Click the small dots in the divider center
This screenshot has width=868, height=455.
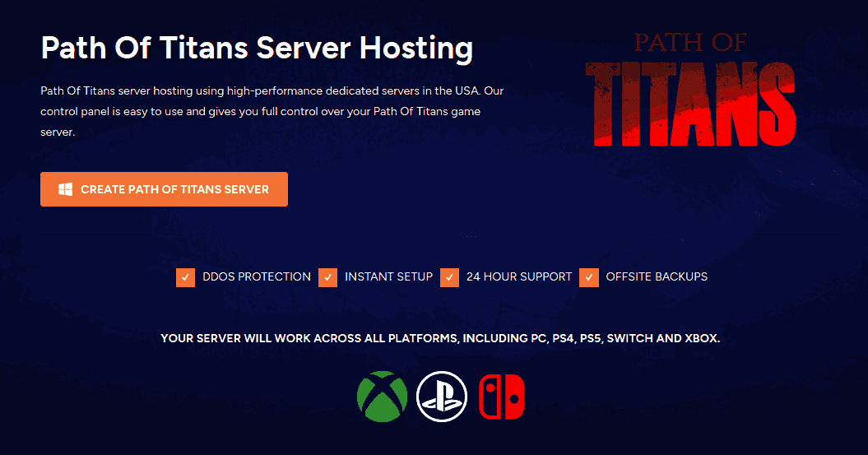(x=471, y=236)
